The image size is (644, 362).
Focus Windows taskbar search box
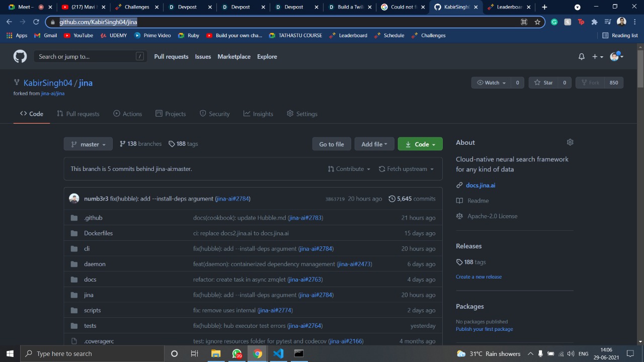[x=92, y=353]
